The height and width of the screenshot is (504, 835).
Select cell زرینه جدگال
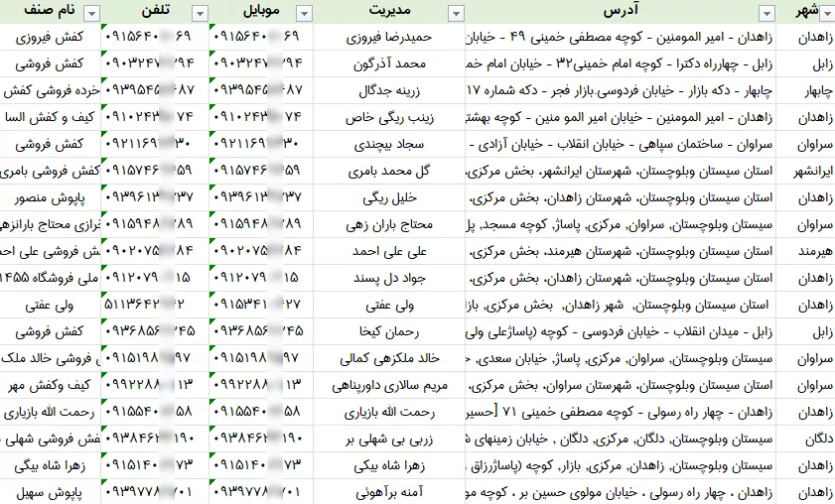pyautogui.click(x=389, y=90)
